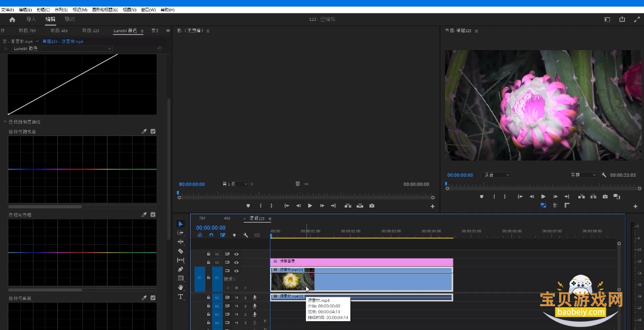Image resolution: width=644 pixels, height=330 pixels.
Task: Toggle proxies button in Program monitor
Action: pos(544,205)
